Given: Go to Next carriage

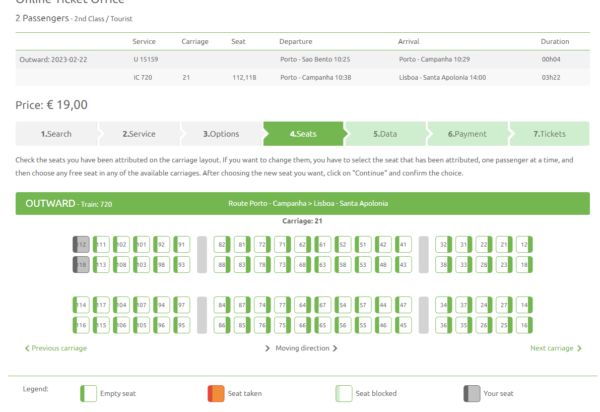Looking at the screenshot, I should [556, 348].
